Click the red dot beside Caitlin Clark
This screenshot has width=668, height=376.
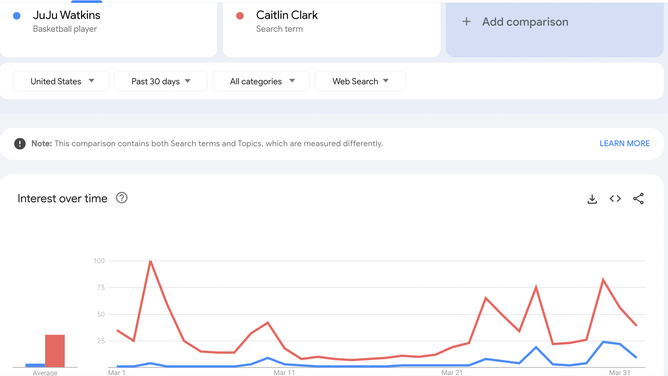point(240,16)
